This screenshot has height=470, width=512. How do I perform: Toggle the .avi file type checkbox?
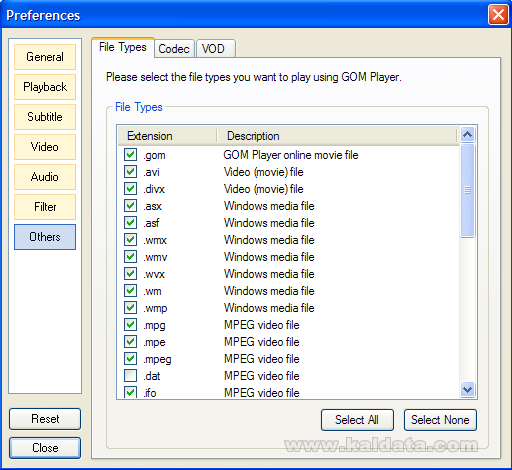coord(130,172)
